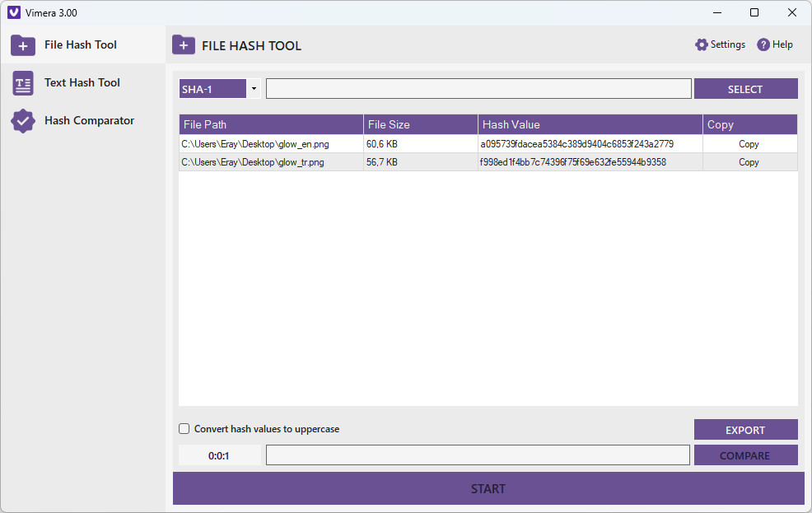Click the folder icon beside the FILE HASH TOOL heading
The width and height of the screenshot is (812, 513).
[184, 45]
